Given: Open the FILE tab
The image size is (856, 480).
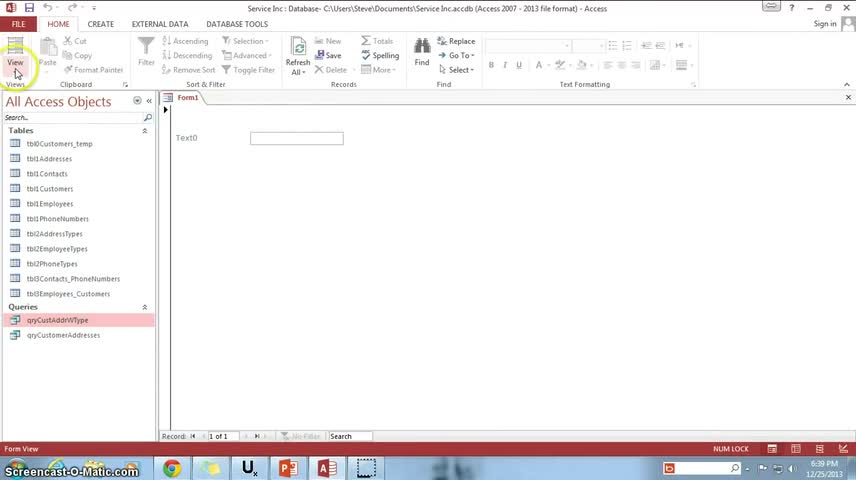Looking at the screenshot, I should (19, 24).
